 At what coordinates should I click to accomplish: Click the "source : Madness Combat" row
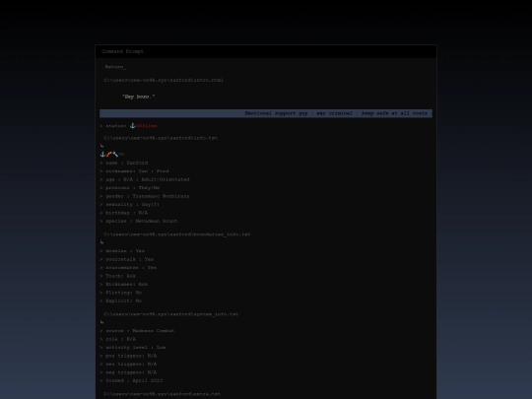137,331
